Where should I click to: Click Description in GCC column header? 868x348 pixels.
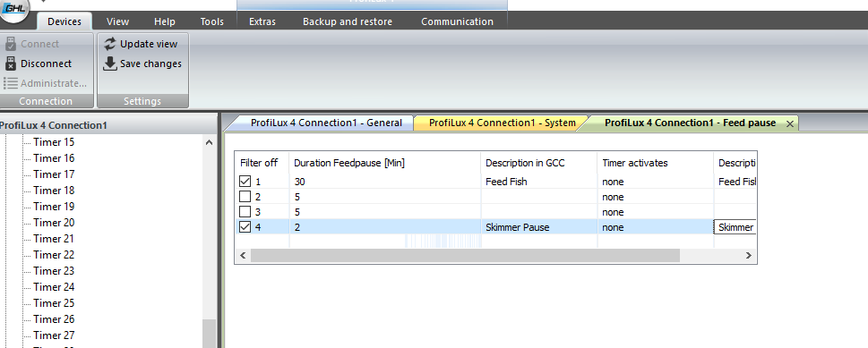click(539, 163)
